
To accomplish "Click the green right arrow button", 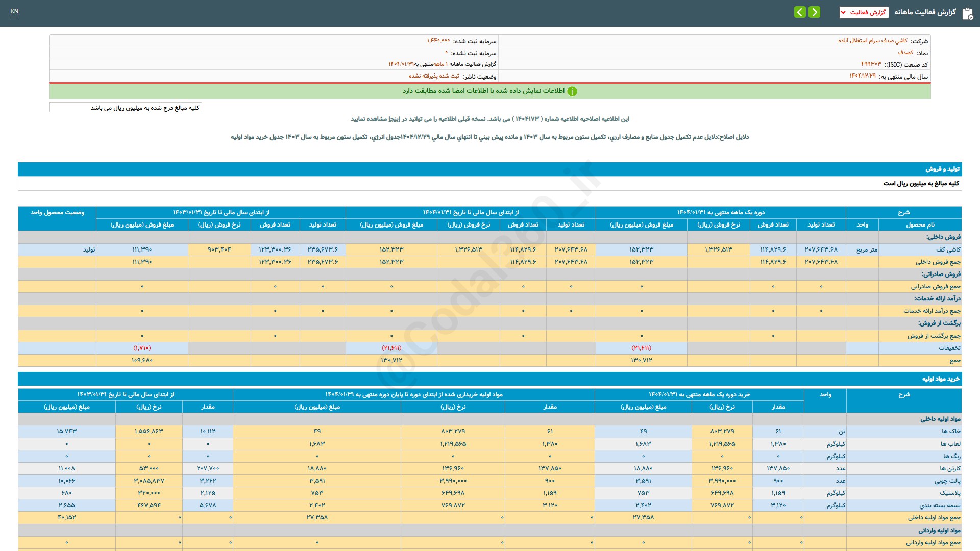I will (x=815, y=12).
